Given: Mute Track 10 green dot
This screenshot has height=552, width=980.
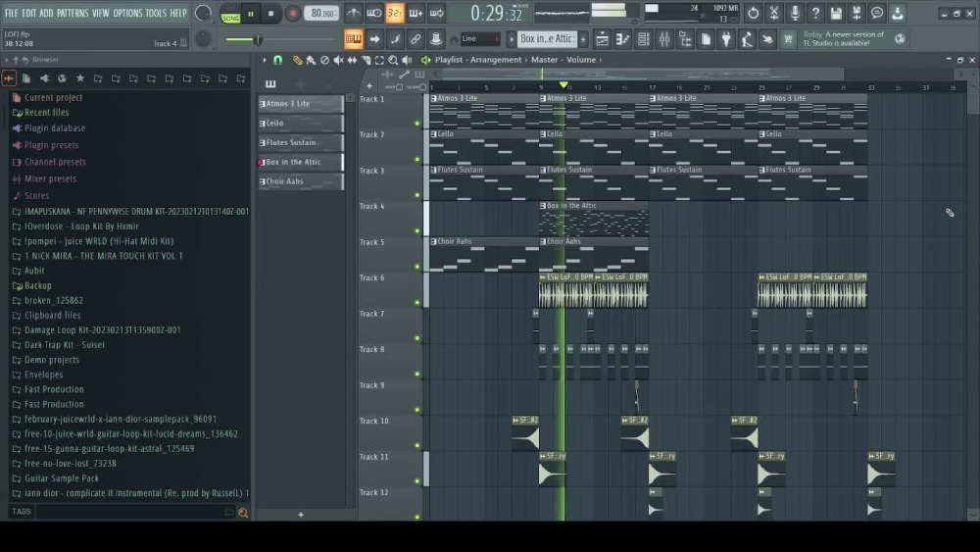Looking at the screenshot, I should tap(417, 445).
